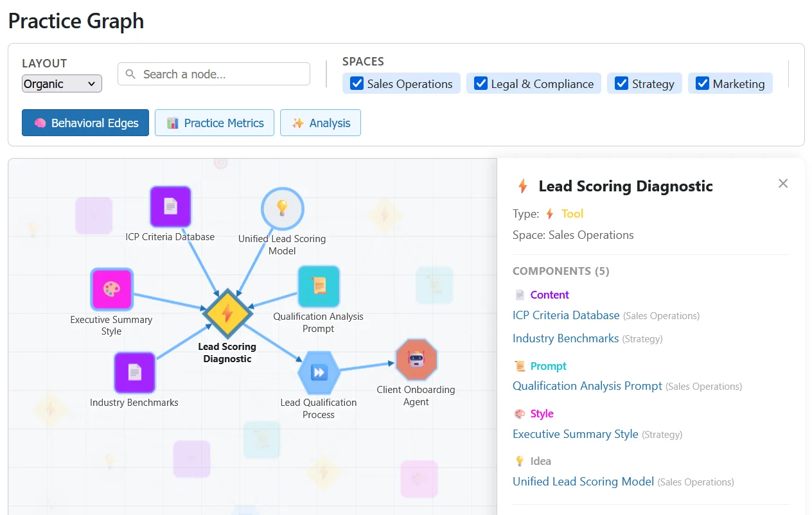Click the Space: Sales Operations text
812x515 pixels.
573,235
